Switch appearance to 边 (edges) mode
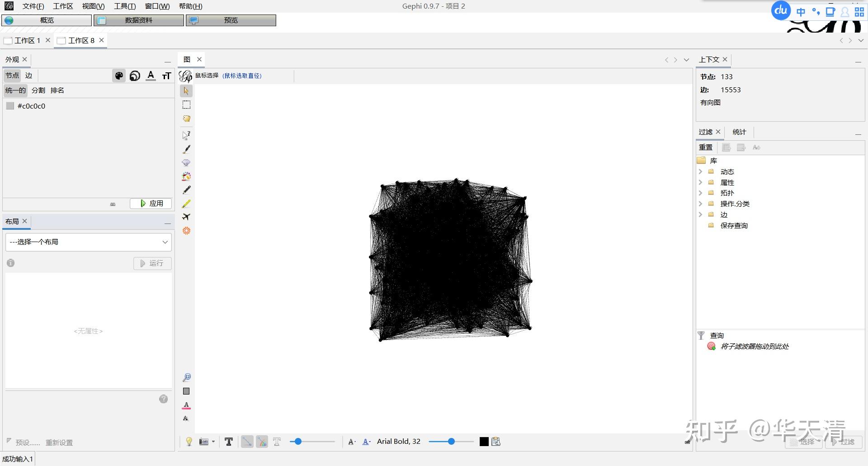Viewport: 868px width, 466px height. 29,76
